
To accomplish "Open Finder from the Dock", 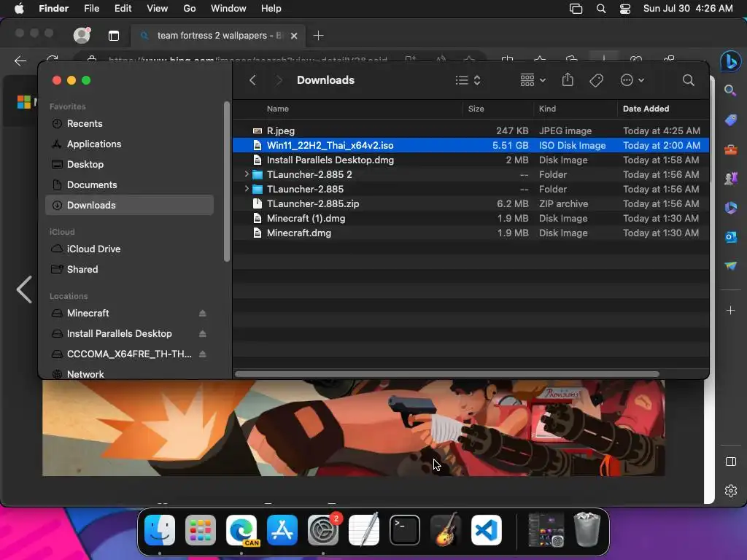I will pyautogui.click(x=160, y=530).
